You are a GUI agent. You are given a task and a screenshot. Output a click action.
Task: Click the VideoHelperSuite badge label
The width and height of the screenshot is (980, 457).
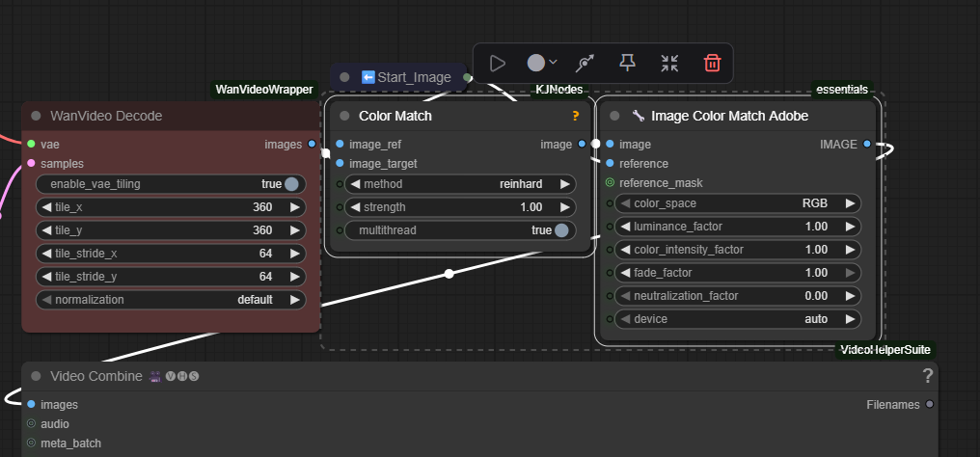(x=885, y=350)
